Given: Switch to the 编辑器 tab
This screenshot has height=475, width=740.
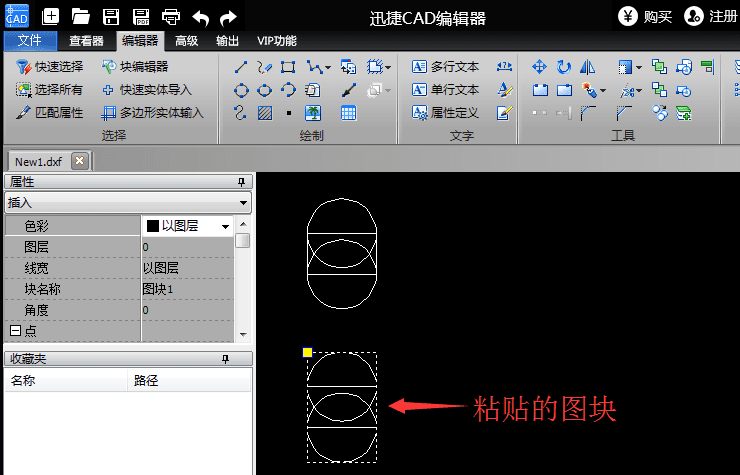Looking at the screenshot, I should [x=140, y=41].
